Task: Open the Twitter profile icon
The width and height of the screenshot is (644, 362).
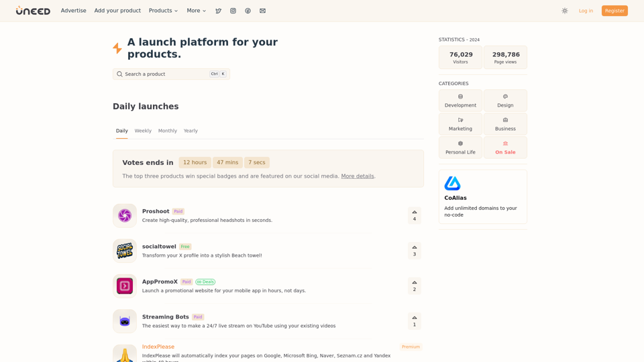Action: point(219,11)
